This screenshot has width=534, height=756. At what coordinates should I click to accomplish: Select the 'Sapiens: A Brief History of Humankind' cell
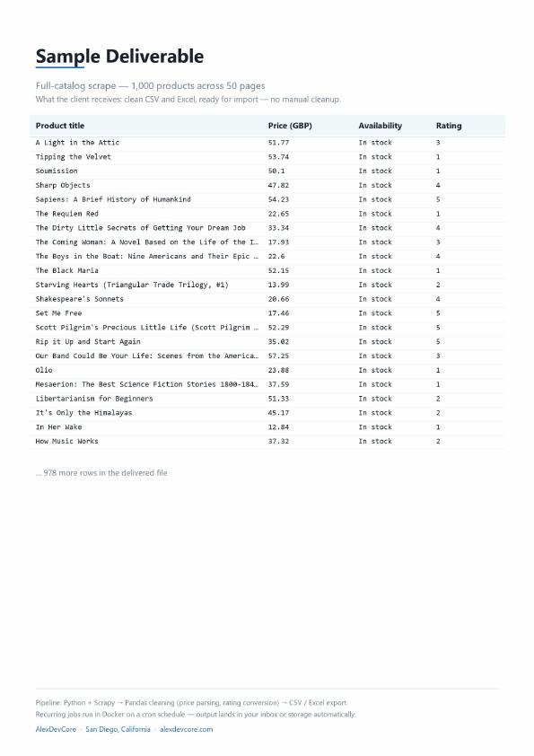pos(113,199)
